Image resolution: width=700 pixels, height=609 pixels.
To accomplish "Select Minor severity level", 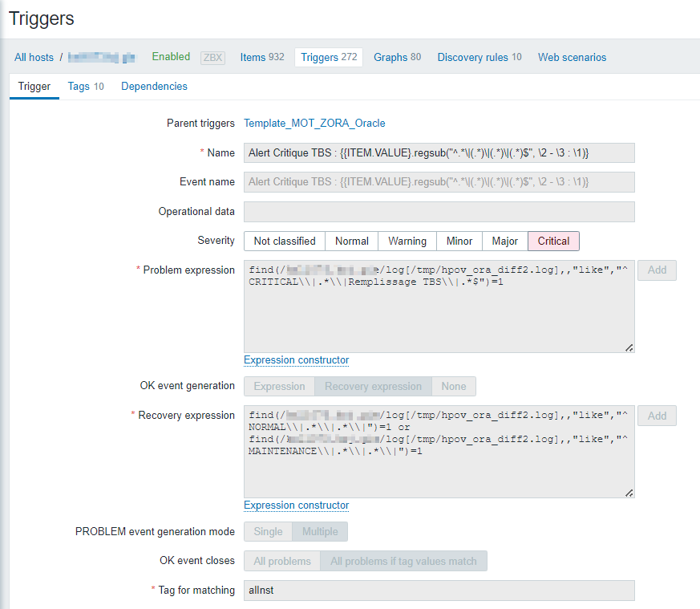I will 459,241.
